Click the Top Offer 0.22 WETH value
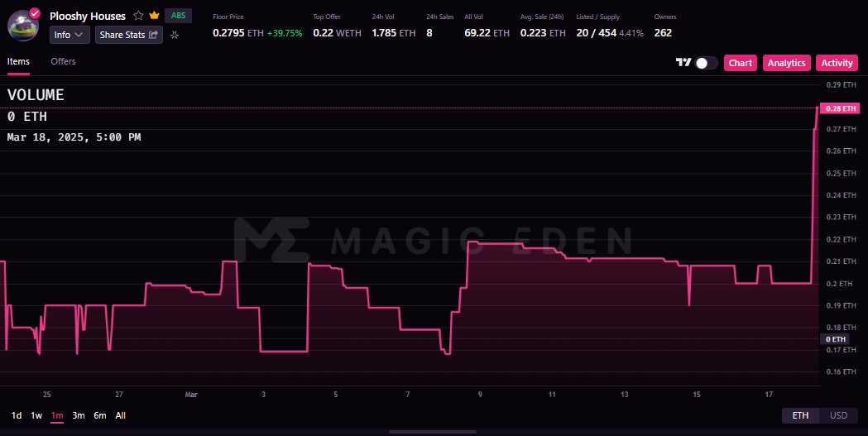This screenshot has width=868, height=436. click(337, 33)
